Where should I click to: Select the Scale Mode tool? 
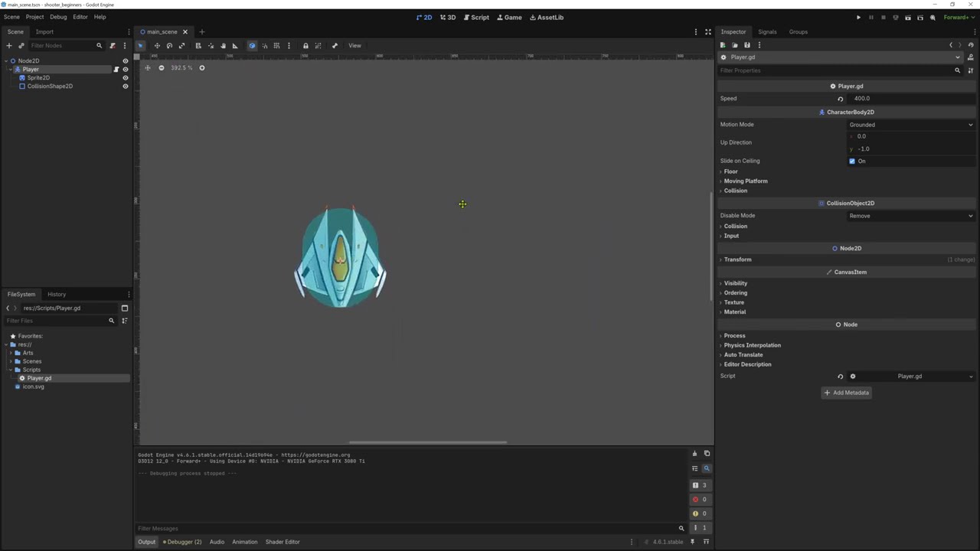point(181,46)
